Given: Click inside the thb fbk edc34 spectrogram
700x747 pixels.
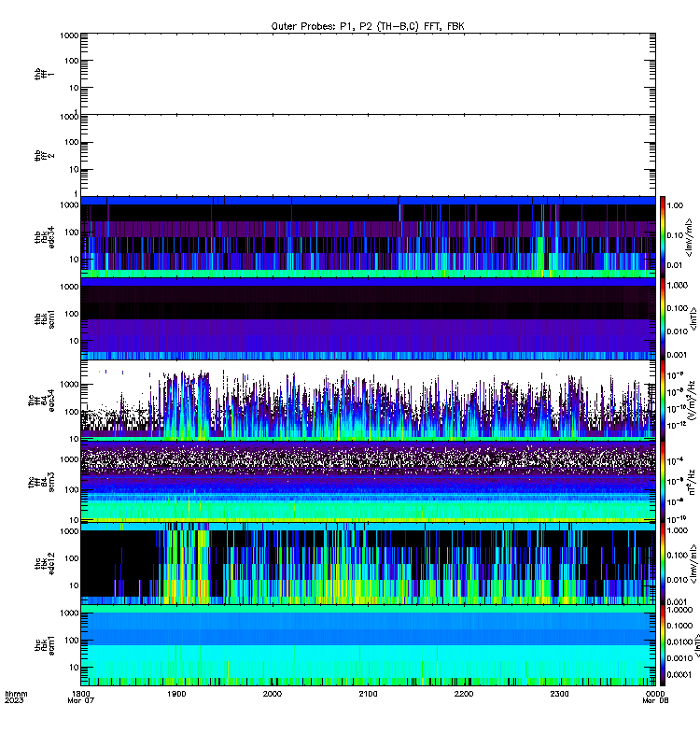Looking at the screenshot, I should tap(368, 237).
